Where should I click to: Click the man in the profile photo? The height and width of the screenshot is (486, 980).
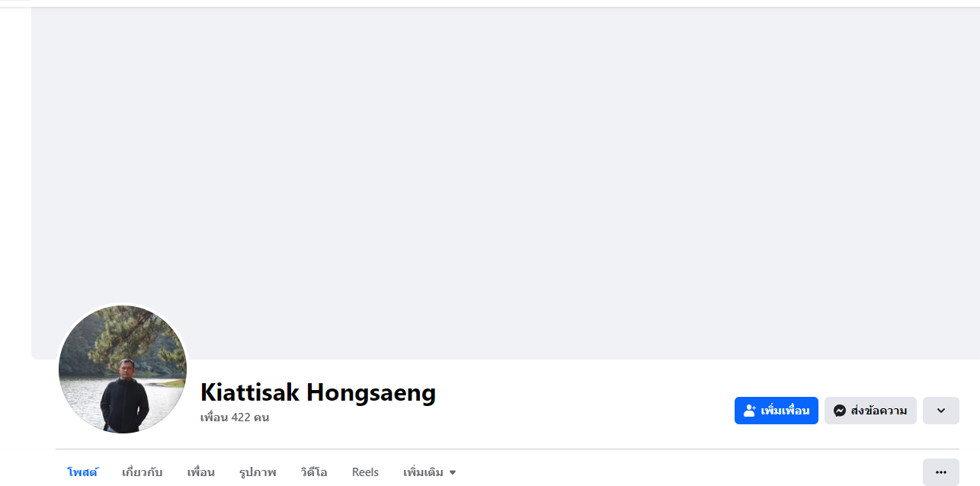click(x=123, y=396)
